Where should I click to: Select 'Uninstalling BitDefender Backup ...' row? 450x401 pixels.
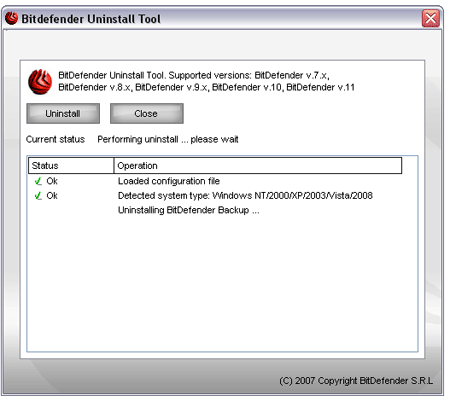coord(188,210)
